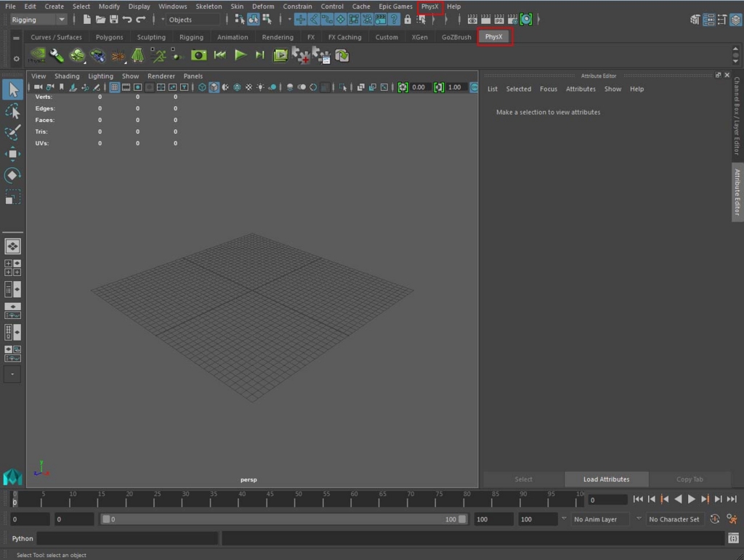The width and height of the screenshot is (744, 560).
Task: Toggle viewport shaded cube display
Action: [x=214, y=87]
